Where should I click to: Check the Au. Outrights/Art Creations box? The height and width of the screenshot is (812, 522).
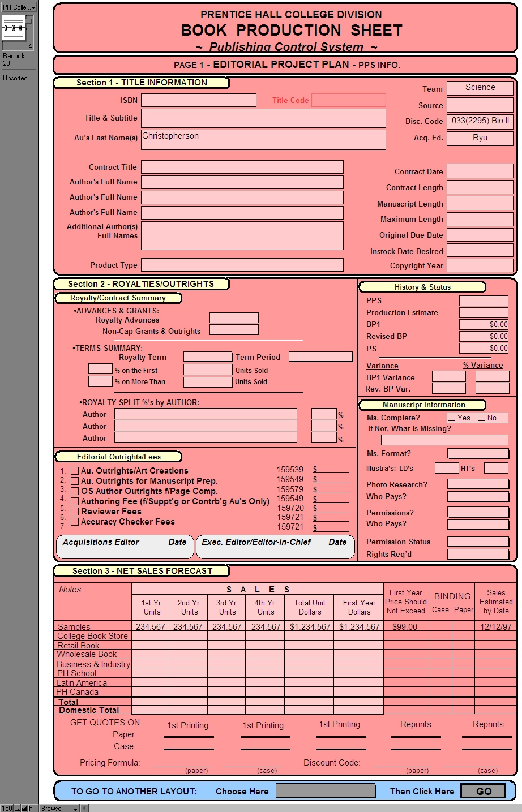click(x=75, y=471)
